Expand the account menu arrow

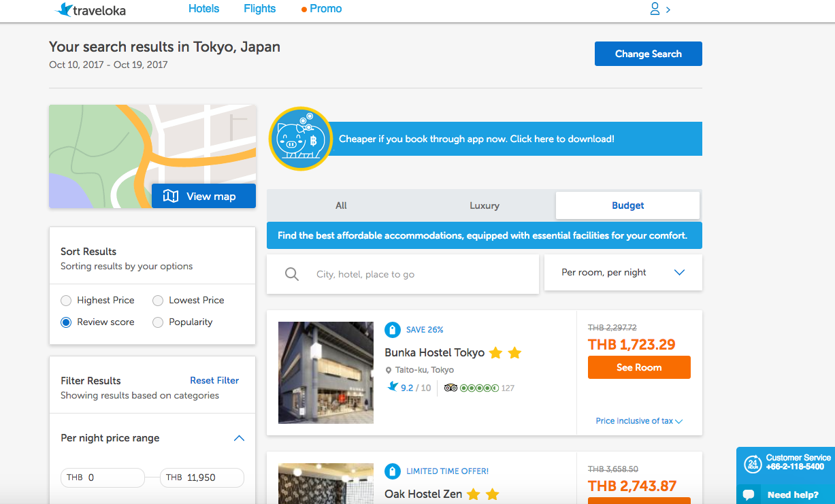click(668, 10)
